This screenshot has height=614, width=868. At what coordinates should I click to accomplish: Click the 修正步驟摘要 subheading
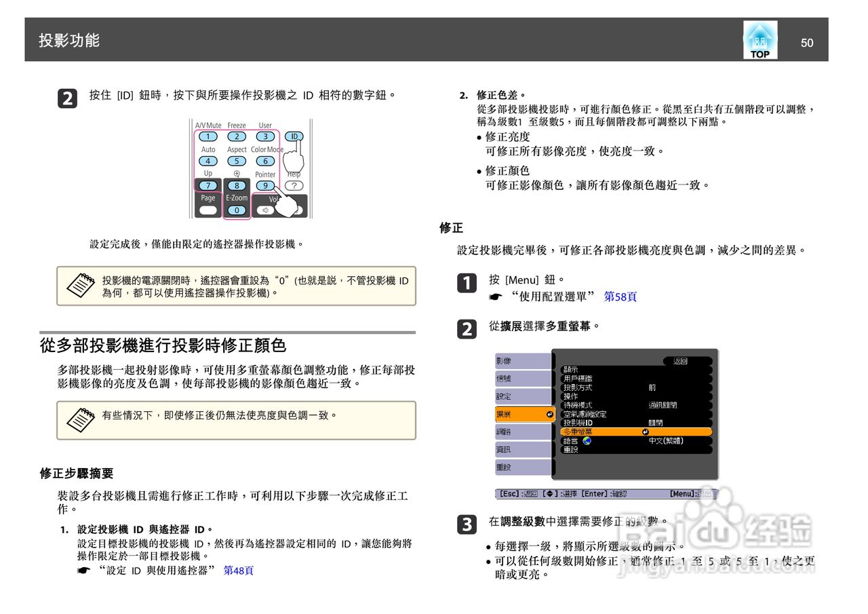coord(77,473)
